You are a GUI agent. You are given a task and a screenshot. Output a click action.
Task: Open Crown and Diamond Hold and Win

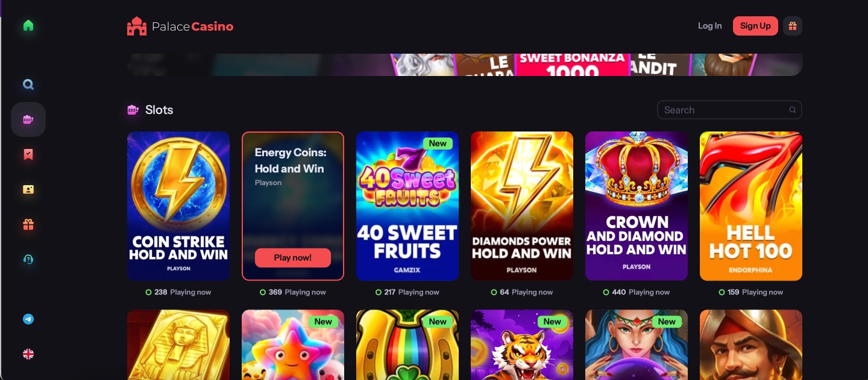[x=637, y=206]
